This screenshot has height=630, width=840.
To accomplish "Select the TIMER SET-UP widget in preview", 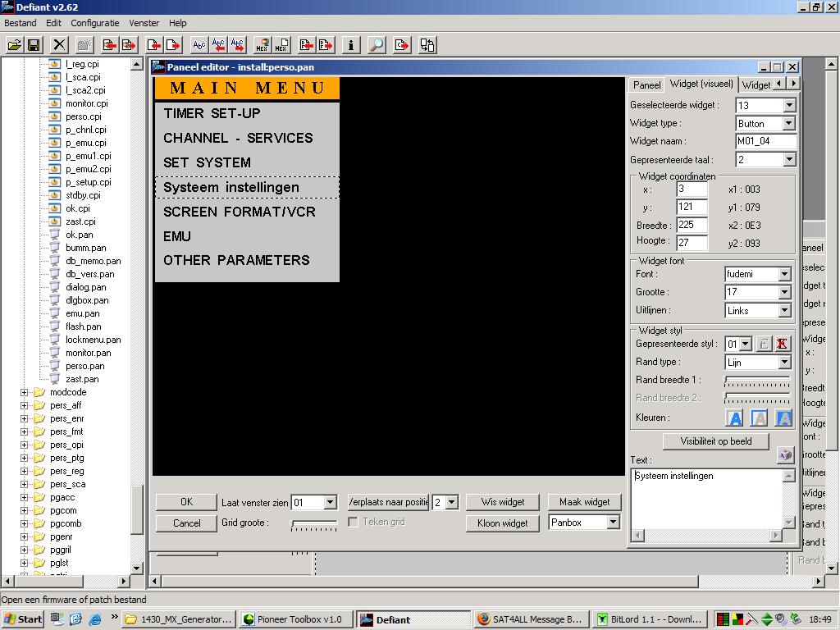I will (x=247, y=113).
